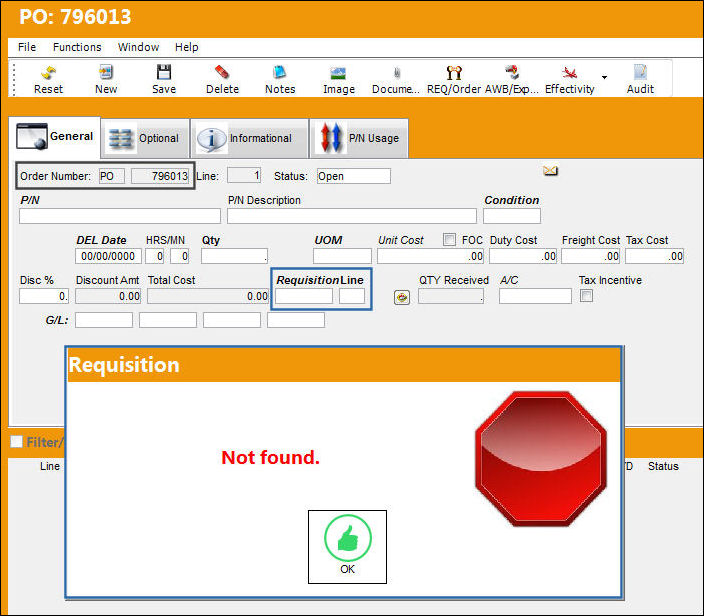704x616 pixels.
Task: Toggle the Filter checkbox
Action: pyautogui.click(x=16, y=442)
